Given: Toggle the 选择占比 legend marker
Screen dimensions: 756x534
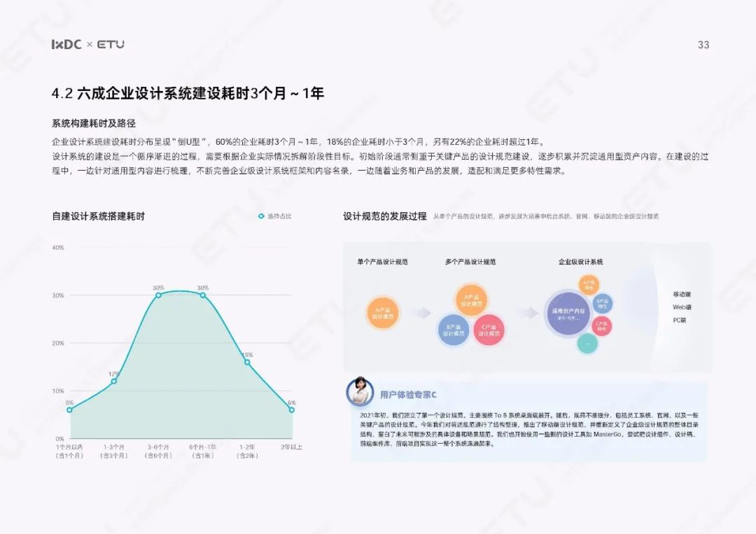Looking at the screenshot, I should 261,216.
